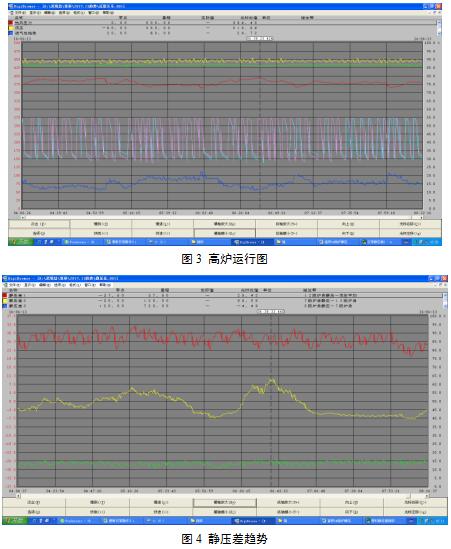
Task: Click the dashed time cursor in the Figure 4 chart
Action: click(271, 401)
